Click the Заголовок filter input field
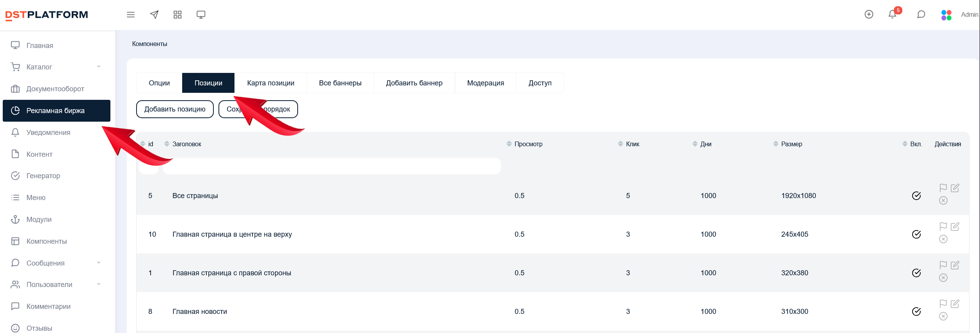Image resolution: width=980 pixels, height=333 pixels. pyautogui.click(x=332, y=166)
